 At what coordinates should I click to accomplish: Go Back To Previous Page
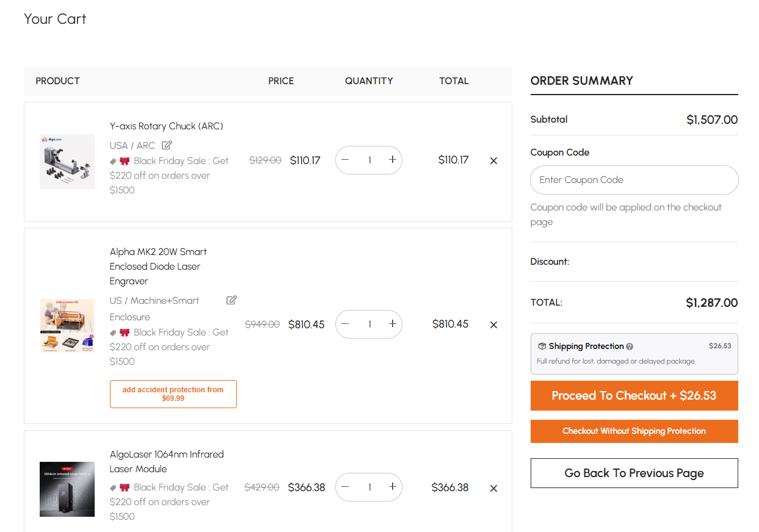click(634, 473)
